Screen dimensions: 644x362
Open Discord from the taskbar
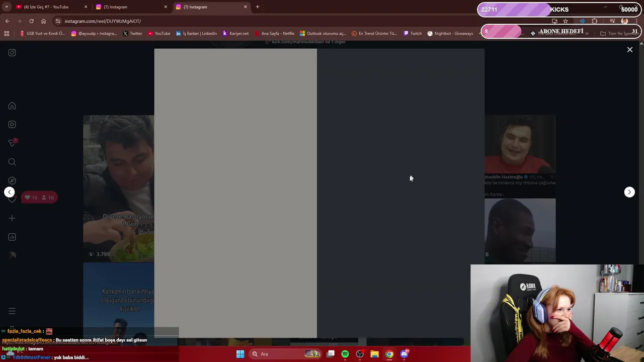pyautogui.click(x=404, y=354)
